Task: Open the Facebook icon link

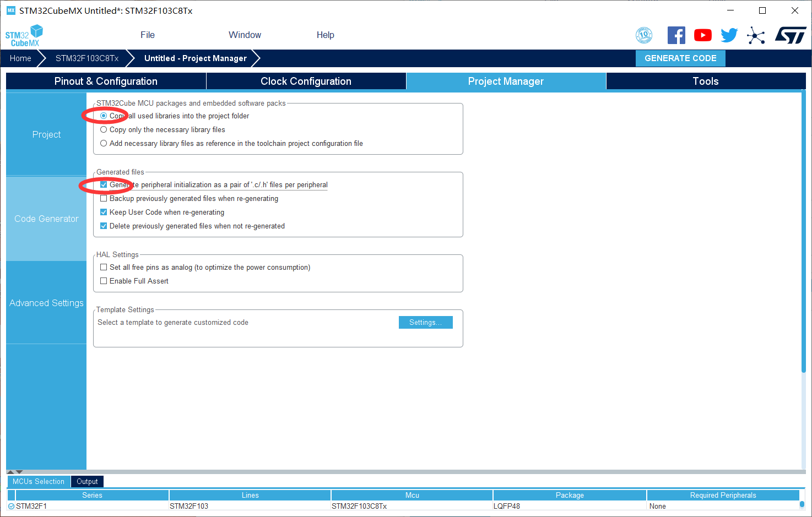Action: tap(676, 35)
